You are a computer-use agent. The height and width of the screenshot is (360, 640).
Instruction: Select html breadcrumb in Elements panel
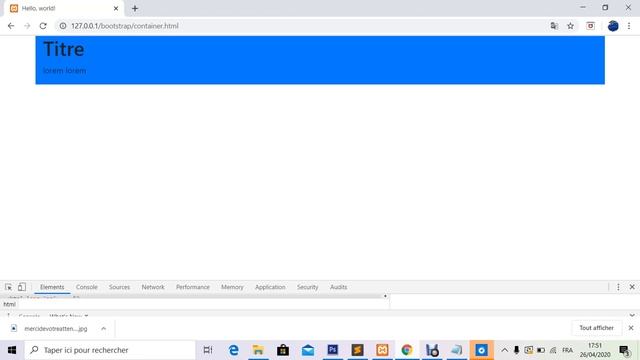pyautogui.click(x=9, y=304)
